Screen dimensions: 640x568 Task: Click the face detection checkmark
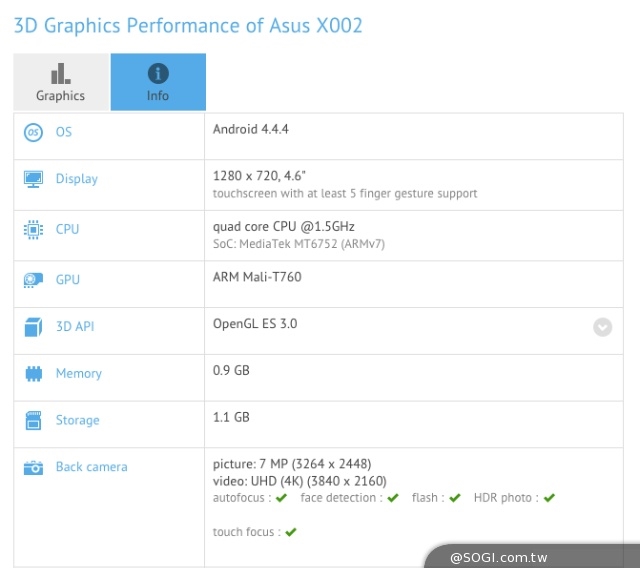[x=393, y=498]
